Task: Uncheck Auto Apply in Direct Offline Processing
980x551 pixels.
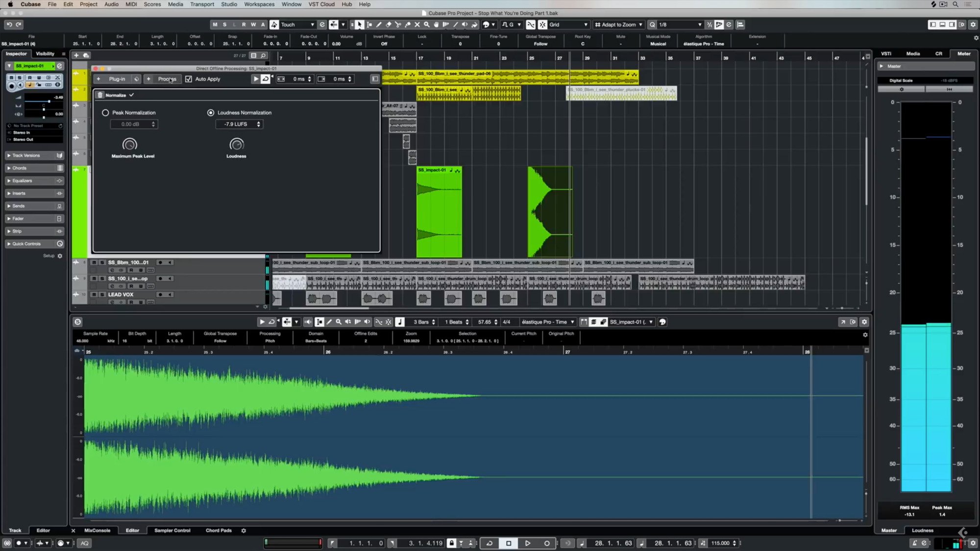Action: point(189,79)
